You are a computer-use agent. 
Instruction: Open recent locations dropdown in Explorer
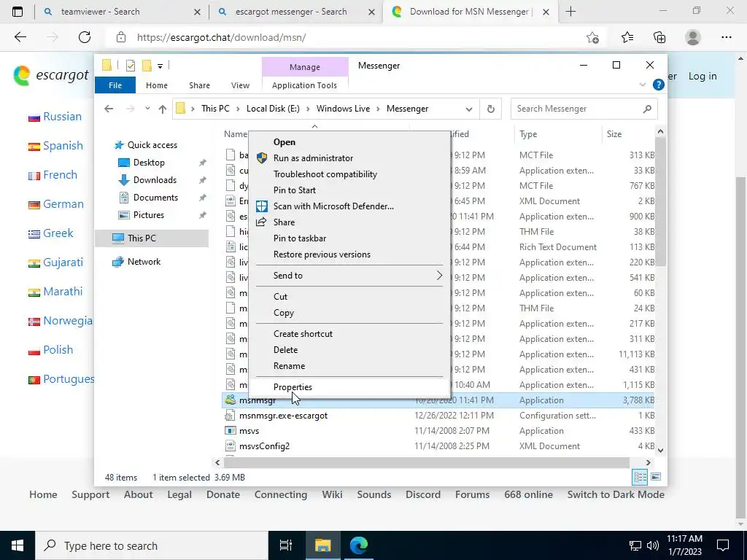(x=147, y=109)
